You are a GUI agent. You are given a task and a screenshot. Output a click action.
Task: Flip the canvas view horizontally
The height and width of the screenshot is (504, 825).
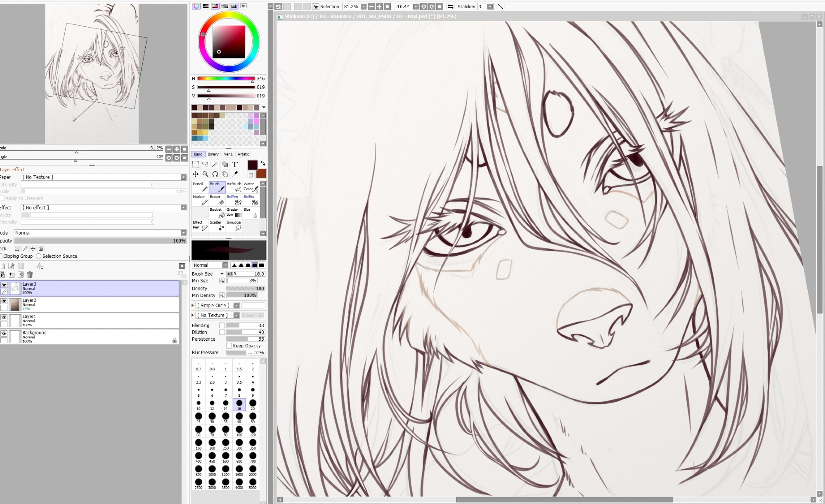[451, 7]
